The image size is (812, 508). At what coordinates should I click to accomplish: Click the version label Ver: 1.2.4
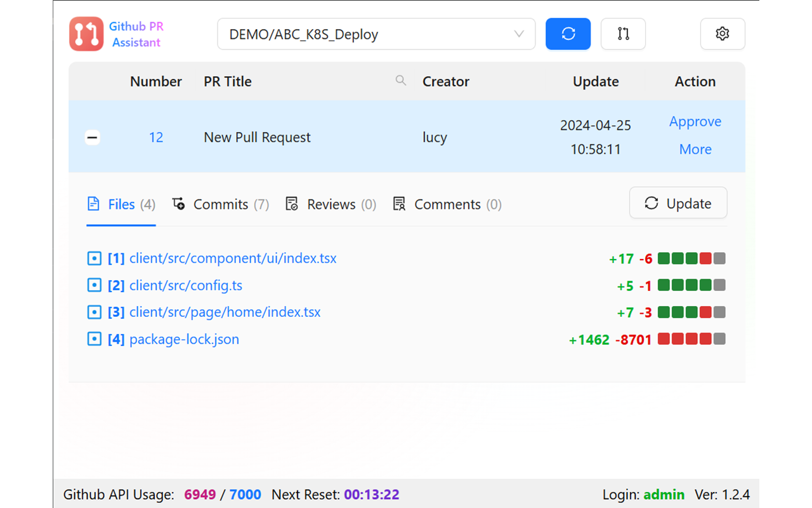pyautogui.click(x=722, y=495)
